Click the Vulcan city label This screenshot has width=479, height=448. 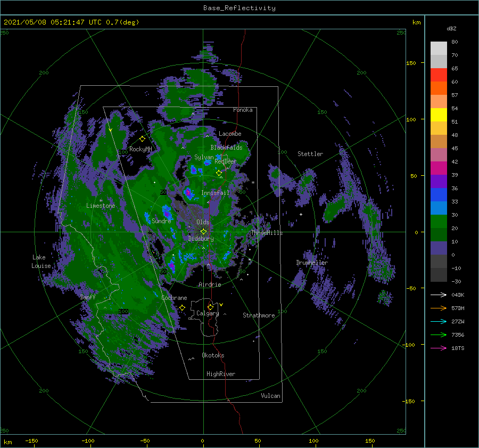(x=270, y=396)
